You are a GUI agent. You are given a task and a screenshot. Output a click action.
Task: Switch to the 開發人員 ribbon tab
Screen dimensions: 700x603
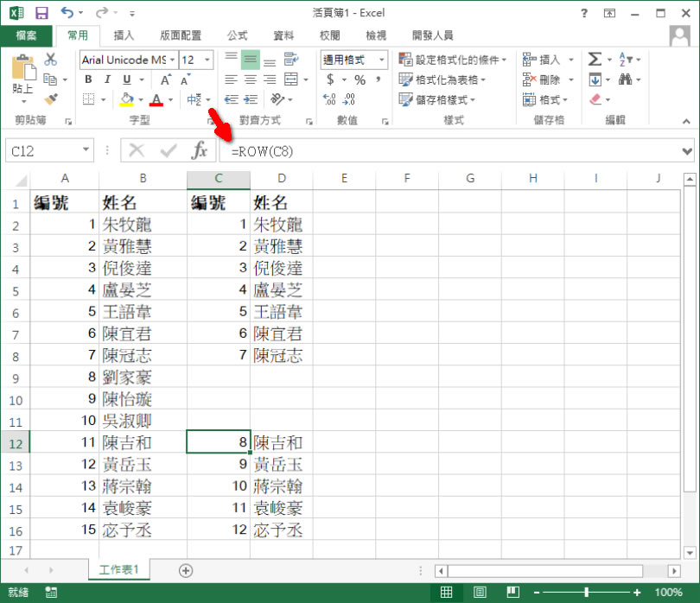[432, 35]
